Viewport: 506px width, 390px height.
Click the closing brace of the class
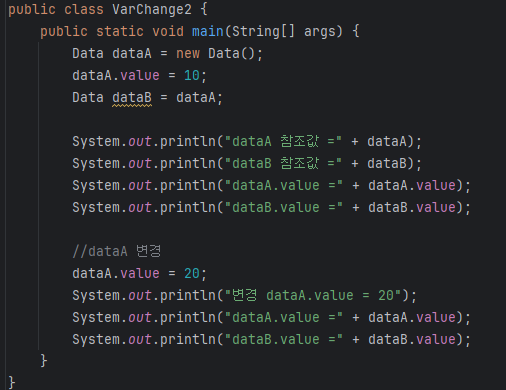tap(12, 383)
